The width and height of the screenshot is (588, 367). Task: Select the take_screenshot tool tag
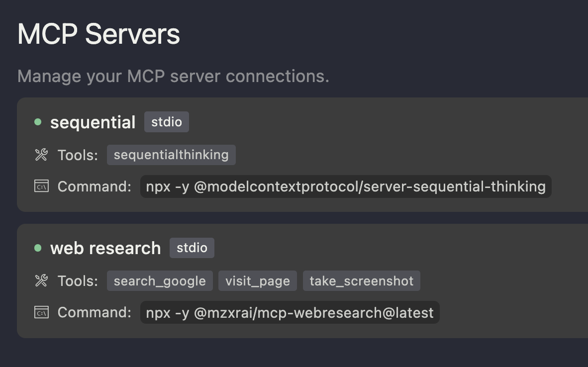[x=362, y=281]
